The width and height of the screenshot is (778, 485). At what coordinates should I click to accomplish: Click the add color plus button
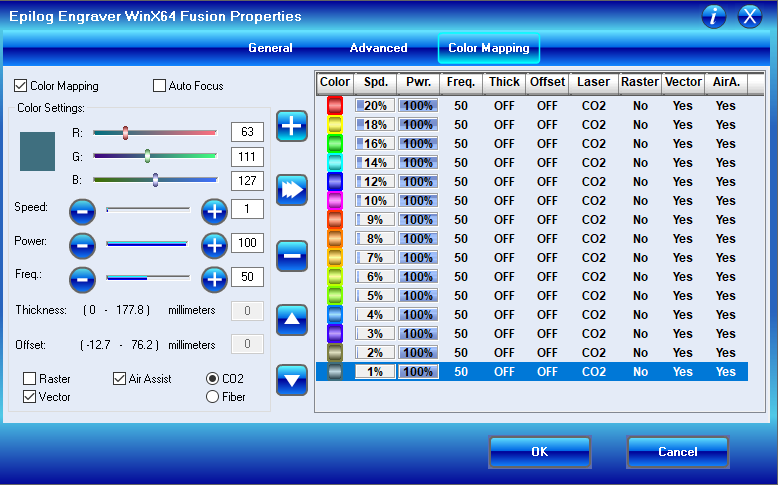(292, 126)
